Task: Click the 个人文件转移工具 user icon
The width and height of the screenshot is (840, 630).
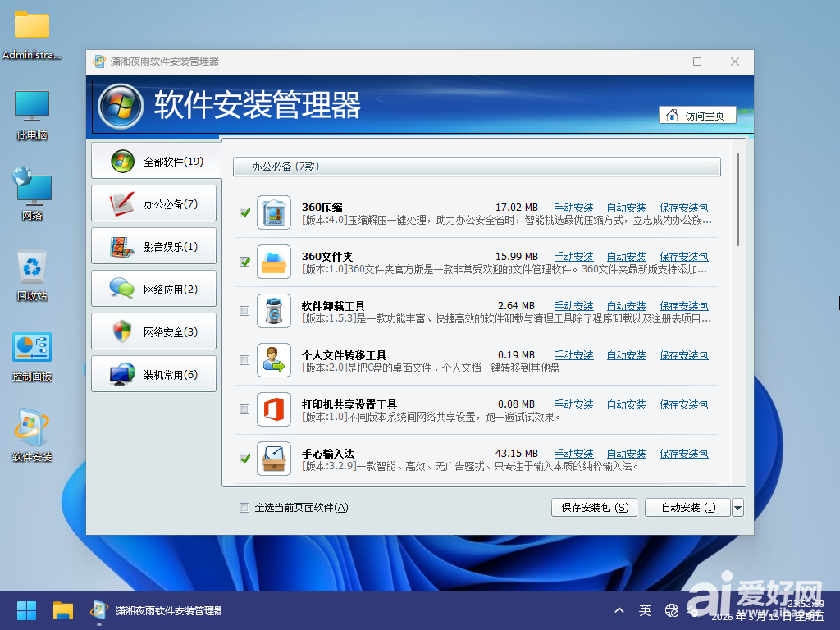Action: 274,361
